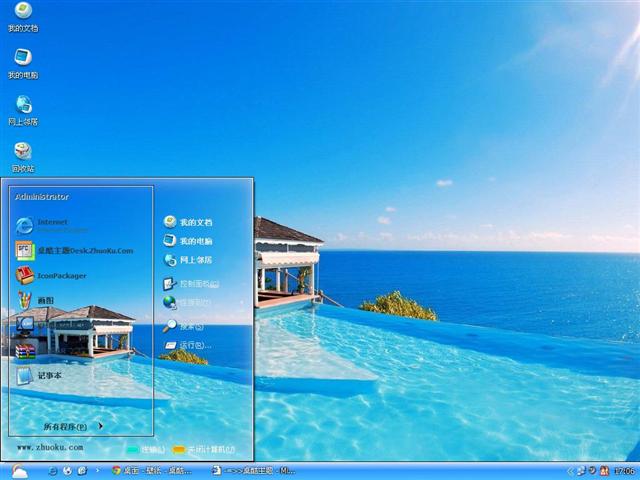Open the 回收站 recycle bin icon
This screenshot has width=640, height=480.
[23, 158]
